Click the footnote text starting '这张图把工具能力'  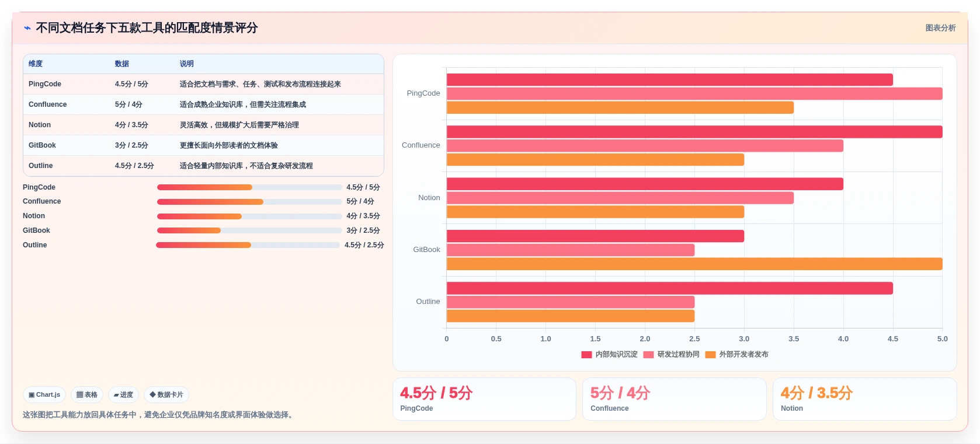(x=158, y=415)
